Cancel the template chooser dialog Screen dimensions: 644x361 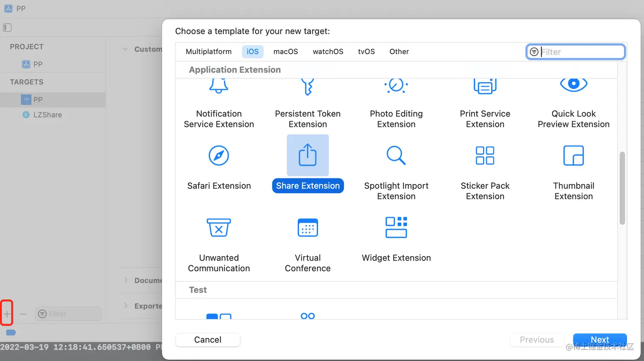208,340
